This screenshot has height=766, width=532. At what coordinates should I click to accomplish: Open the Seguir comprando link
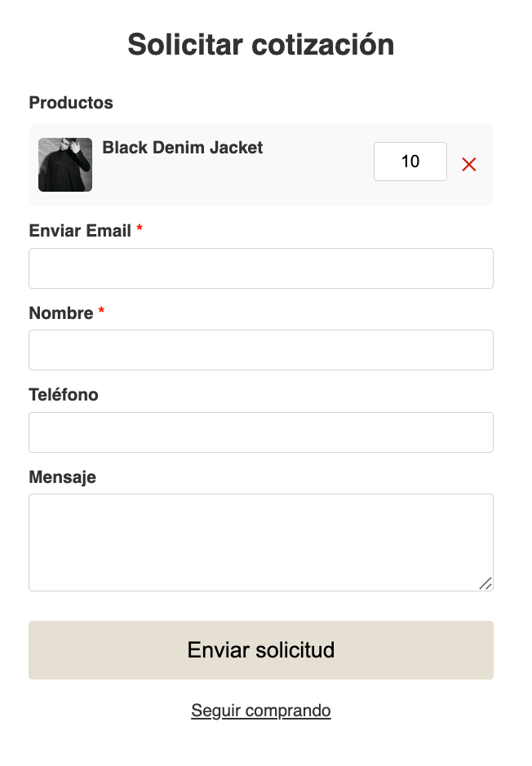261,711
